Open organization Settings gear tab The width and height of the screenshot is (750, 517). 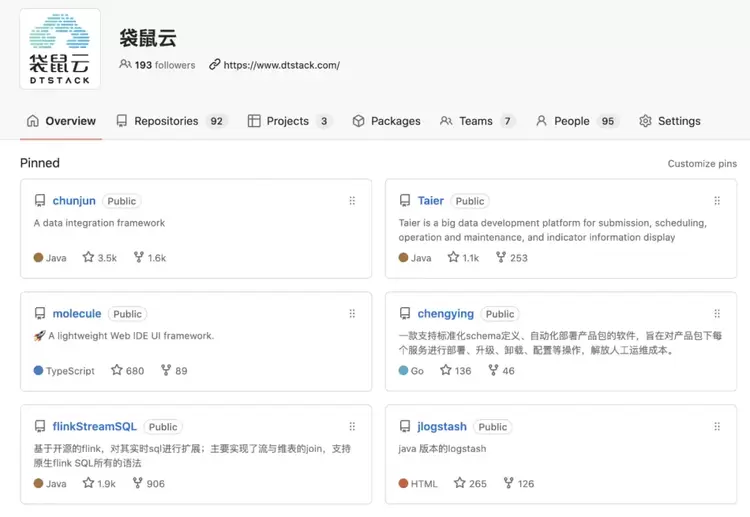pos(669,121)
